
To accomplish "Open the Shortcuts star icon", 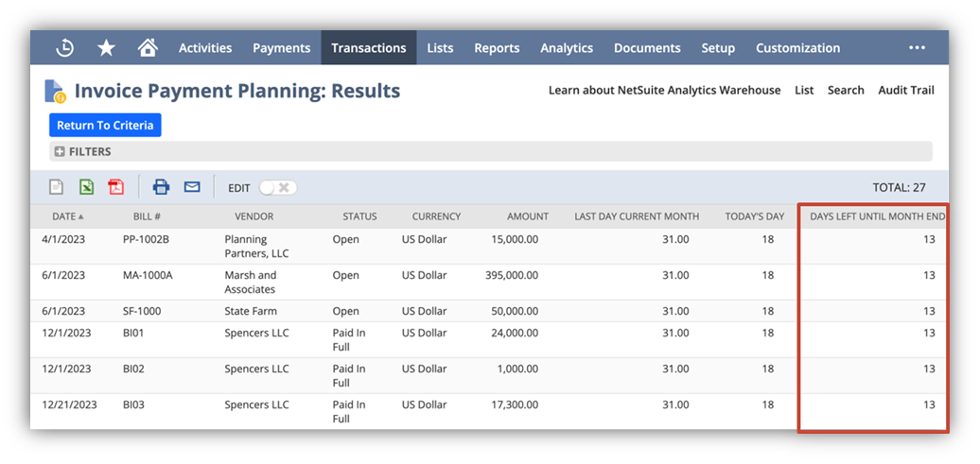I will tap(106, 48).
